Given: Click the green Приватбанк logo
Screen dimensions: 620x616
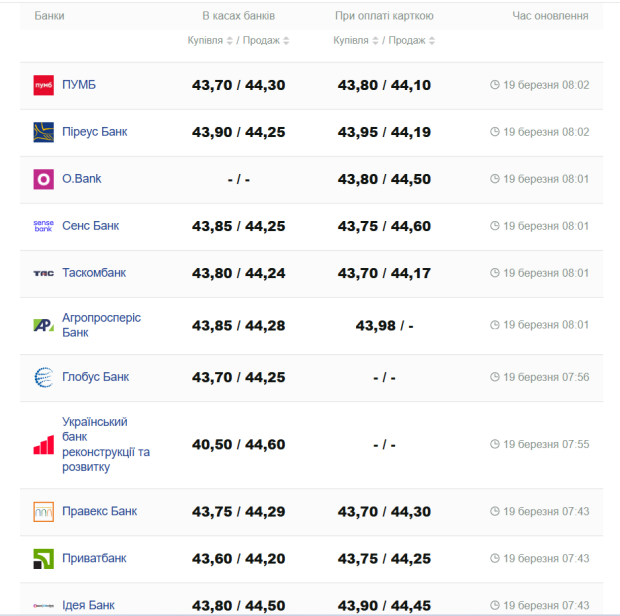Looking at the screenshot, I should click(43, 558).
